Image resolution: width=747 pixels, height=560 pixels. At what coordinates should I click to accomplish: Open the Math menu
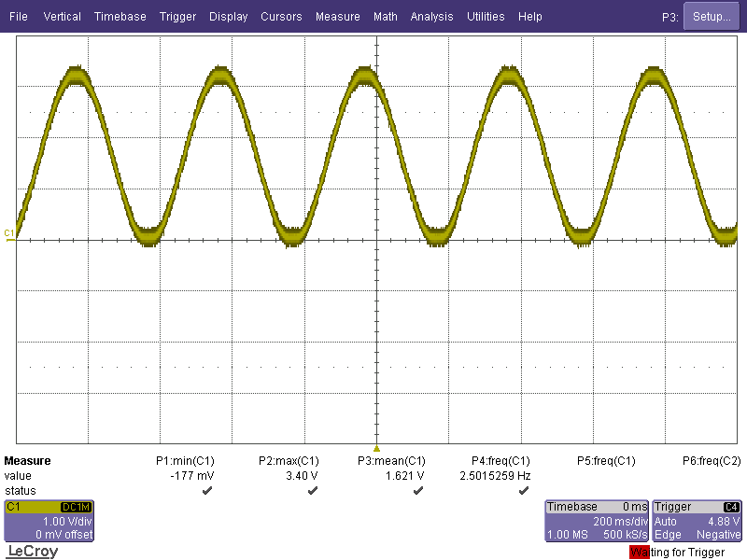[385, 17]
